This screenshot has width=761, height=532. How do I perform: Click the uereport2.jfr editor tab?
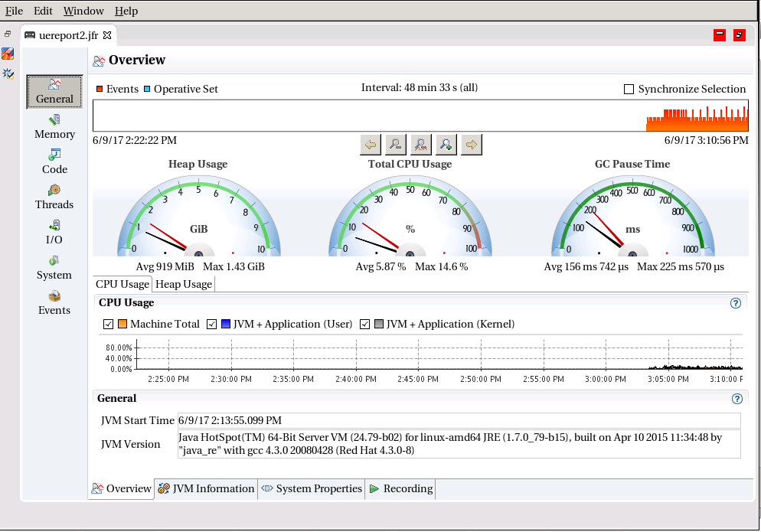pos(67,34)
